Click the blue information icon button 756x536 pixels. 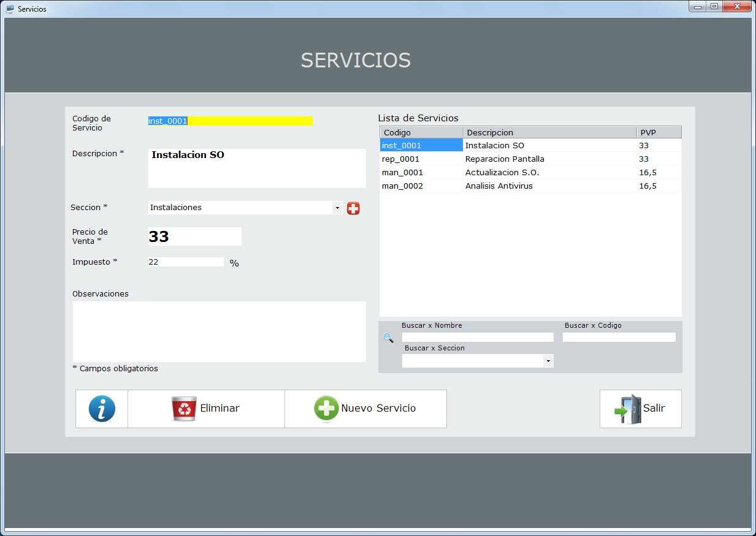click(102, 409)
